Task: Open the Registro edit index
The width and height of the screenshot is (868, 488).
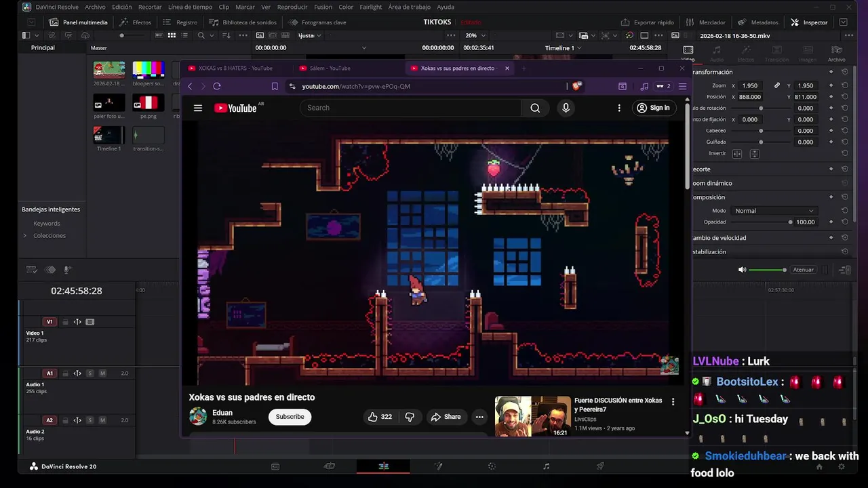Action: point(180,22)
